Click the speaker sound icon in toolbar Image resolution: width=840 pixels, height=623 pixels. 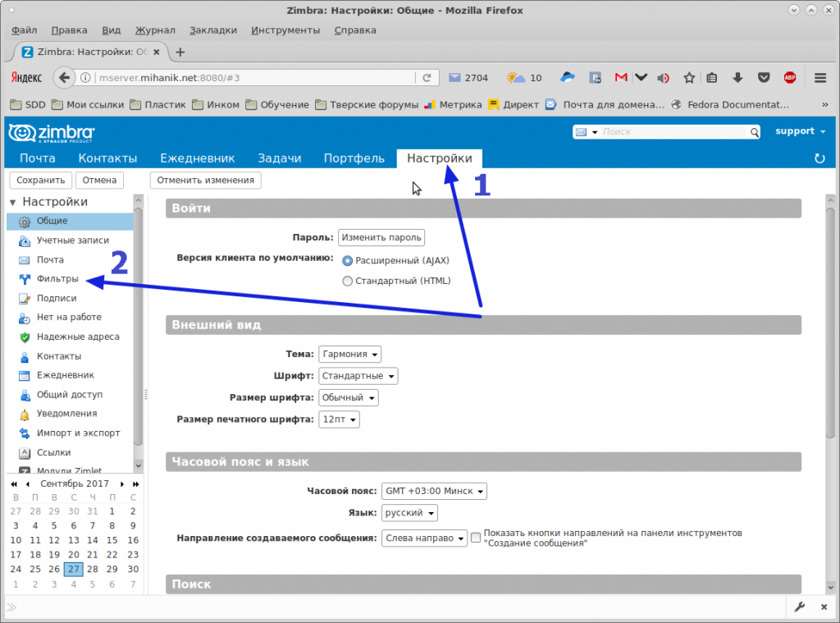(663, 78)
